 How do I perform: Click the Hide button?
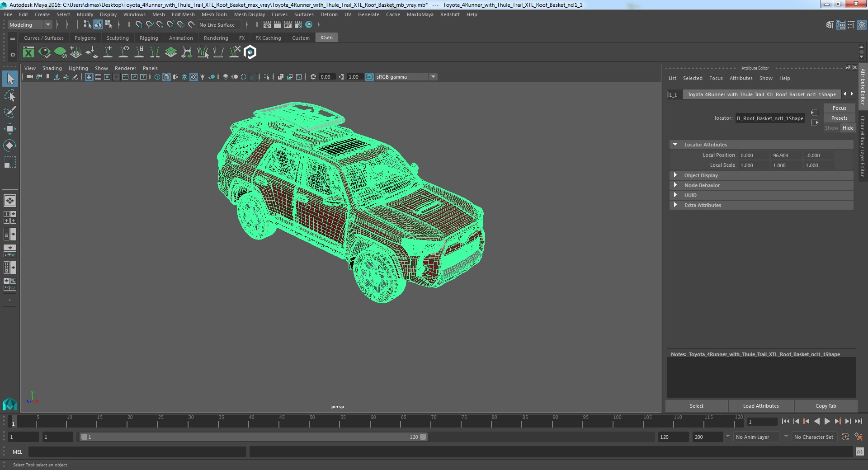848,128
